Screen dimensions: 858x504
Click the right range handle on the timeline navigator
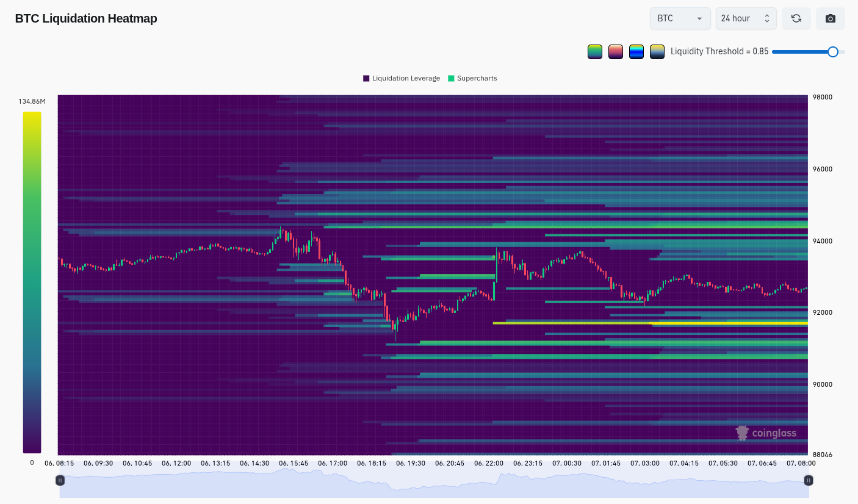coord(809,480)
